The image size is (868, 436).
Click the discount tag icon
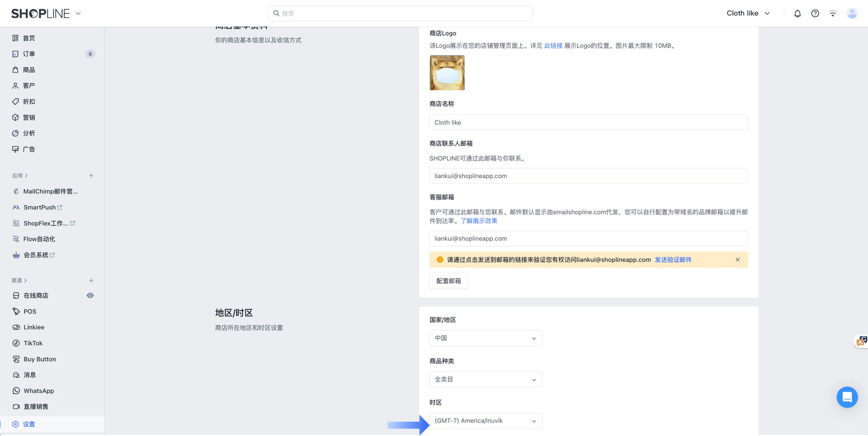15,102
